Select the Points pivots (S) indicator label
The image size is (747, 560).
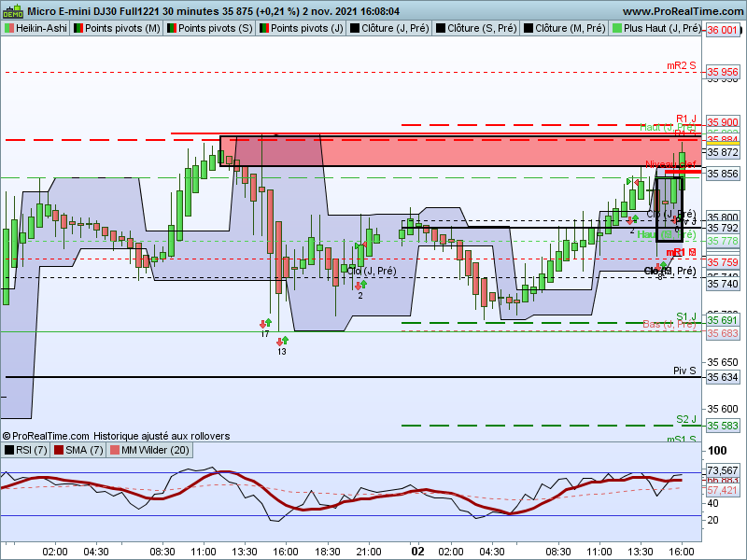click(209, 28)
